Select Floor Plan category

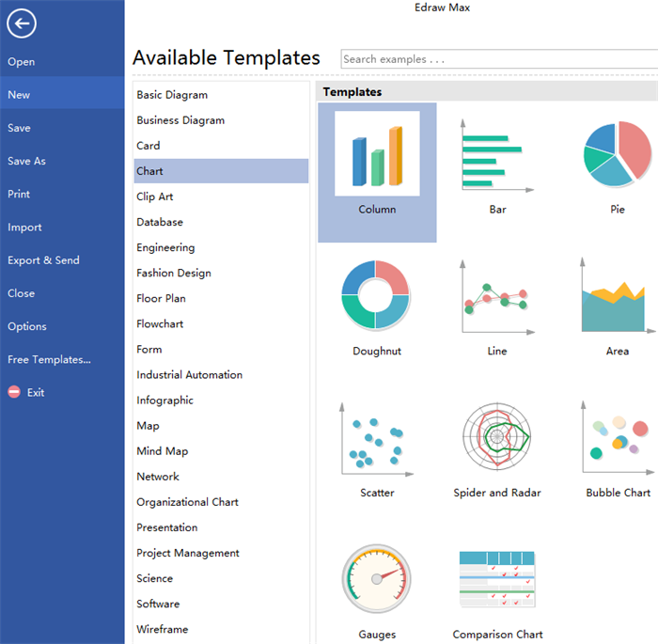(x=221, y=298)
